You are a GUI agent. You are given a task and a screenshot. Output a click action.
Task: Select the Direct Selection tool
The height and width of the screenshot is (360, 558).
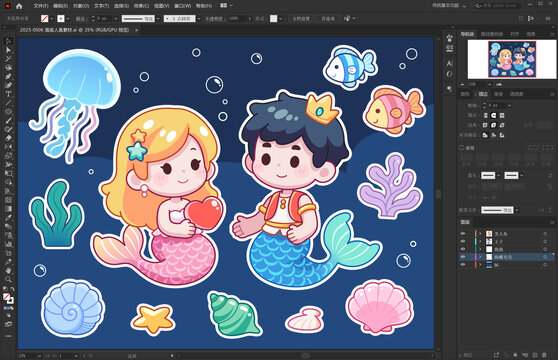(x=8, y=50)
